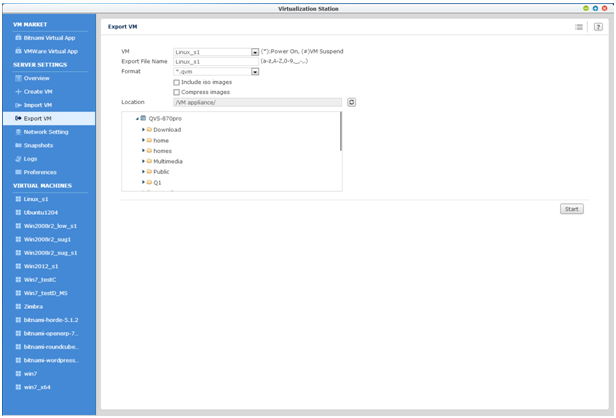Viewport: 616px width, 418px height.
Task: Open the help question mark icon
Action: point(598,27)
